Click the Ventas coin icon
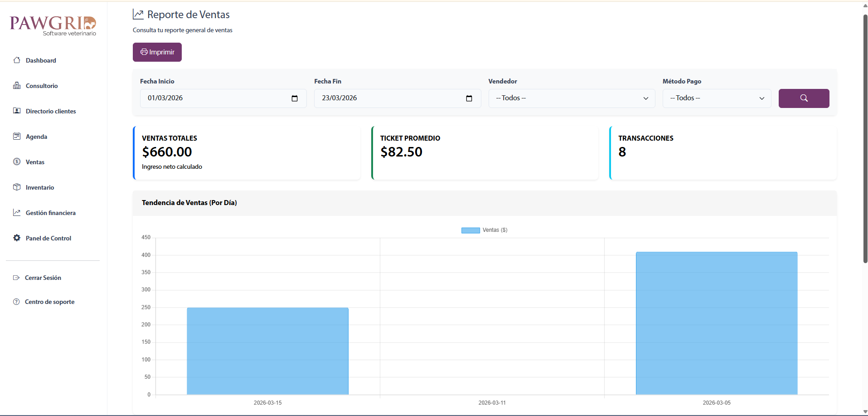The width and height of the screenshot is (868, 416). 17,162
